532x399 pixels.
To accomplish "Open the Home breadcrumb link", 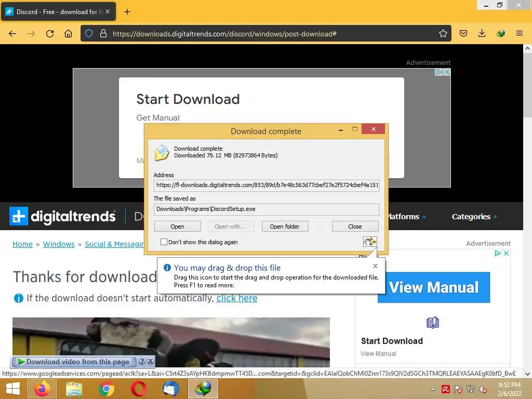I will click(22, 244).
